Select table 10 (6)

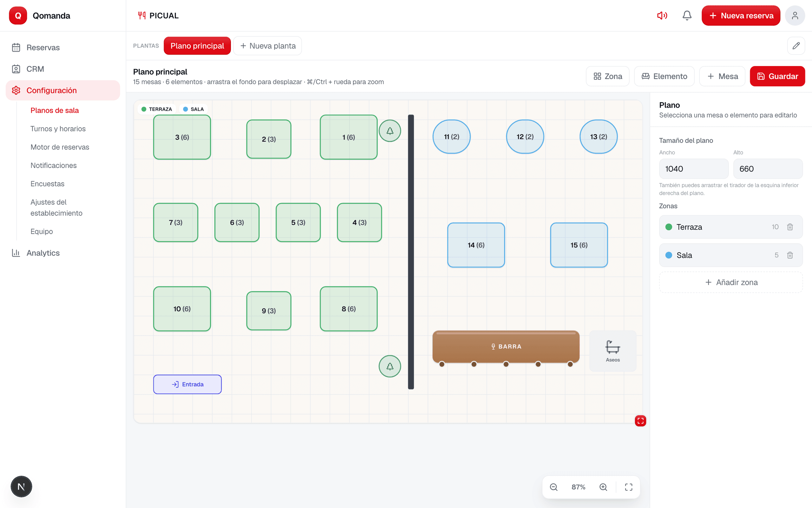click(x=182, y=309)
